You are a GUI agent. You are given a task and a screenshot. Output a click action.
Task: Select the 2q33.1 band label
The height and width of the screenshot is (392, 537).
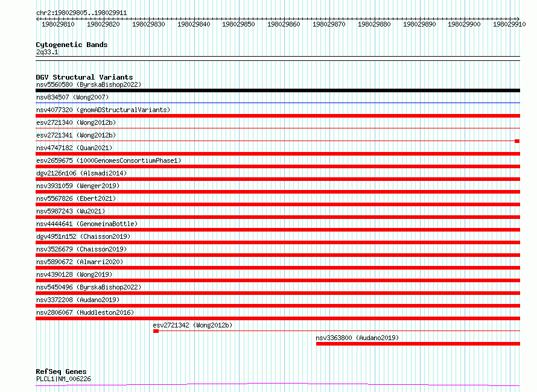pos(47,52)
